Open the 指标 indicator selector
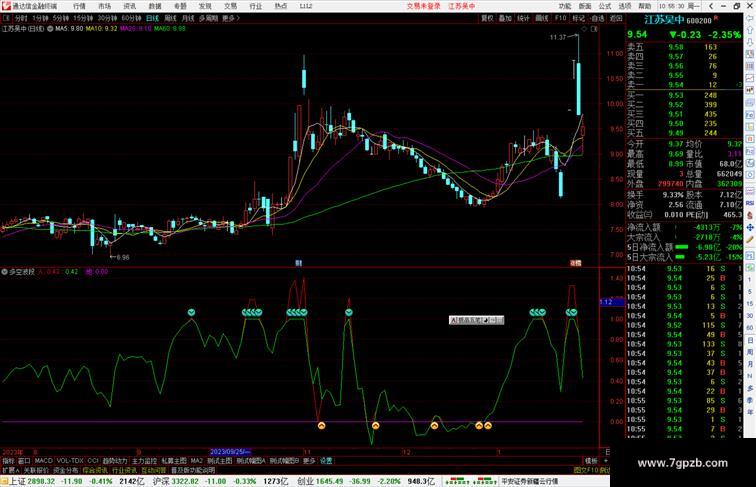The height and width of the screenshot is (487, 756). [9, 461]
